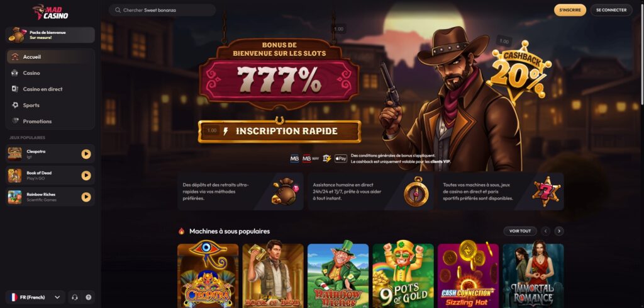
Task: Open live support headset icon
Action: [75, 297]
